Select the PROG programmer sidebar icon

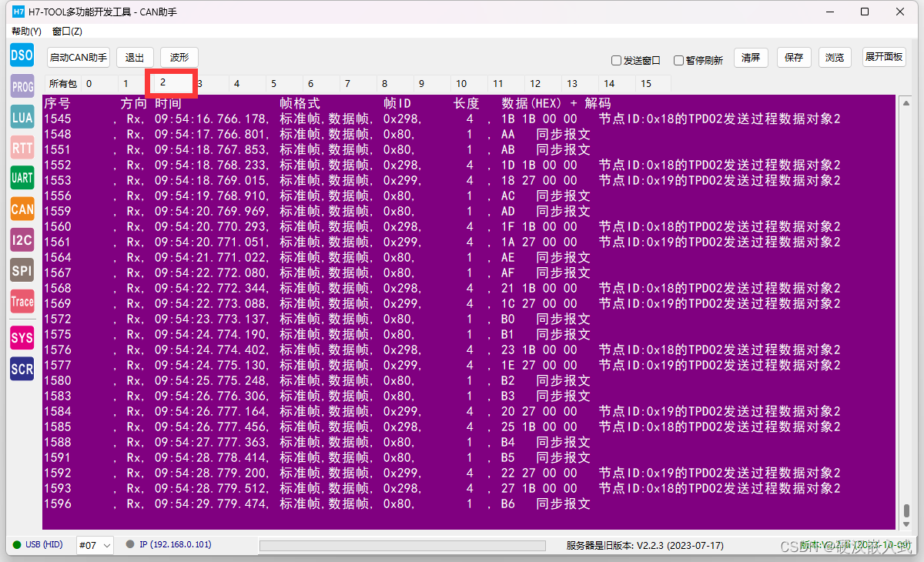point(22,87)
